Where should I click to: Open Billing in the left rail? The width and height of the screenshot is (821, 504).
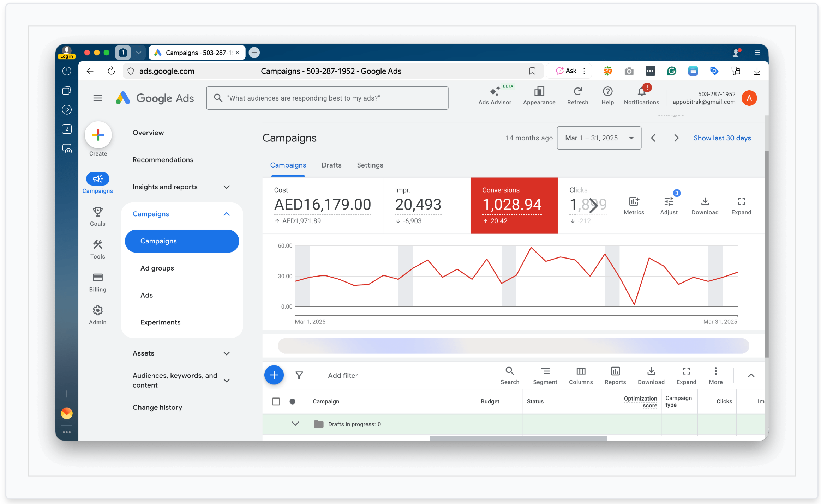(98, 282)
